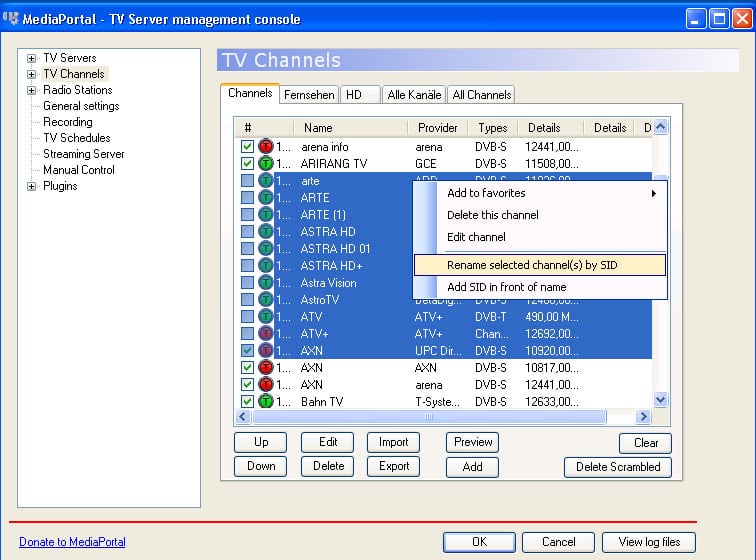The width and height of the screenshot is (756, 560).
Task: Click the Delete Scrambled button
Action: 618,467
